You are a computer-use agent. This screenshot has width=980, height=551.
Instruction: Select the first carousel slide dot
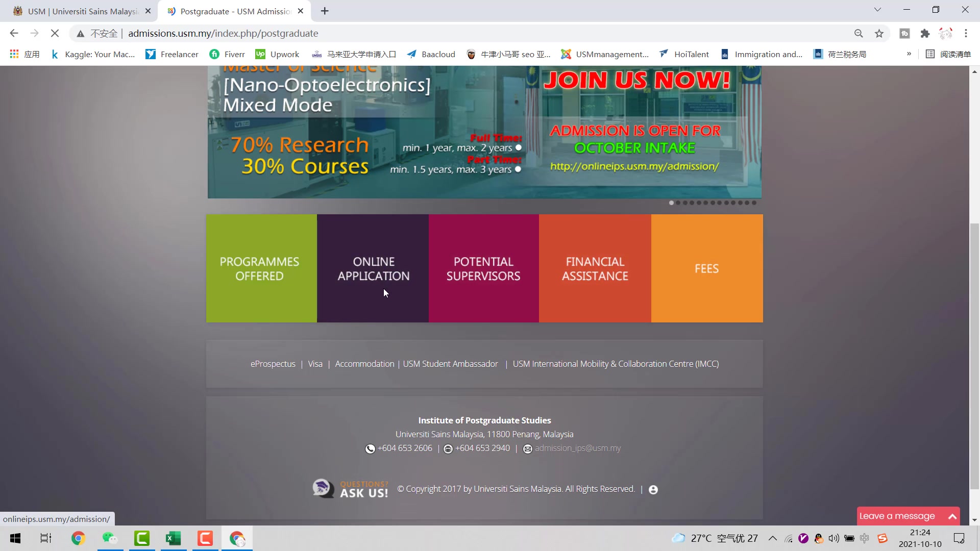[671, 203]
